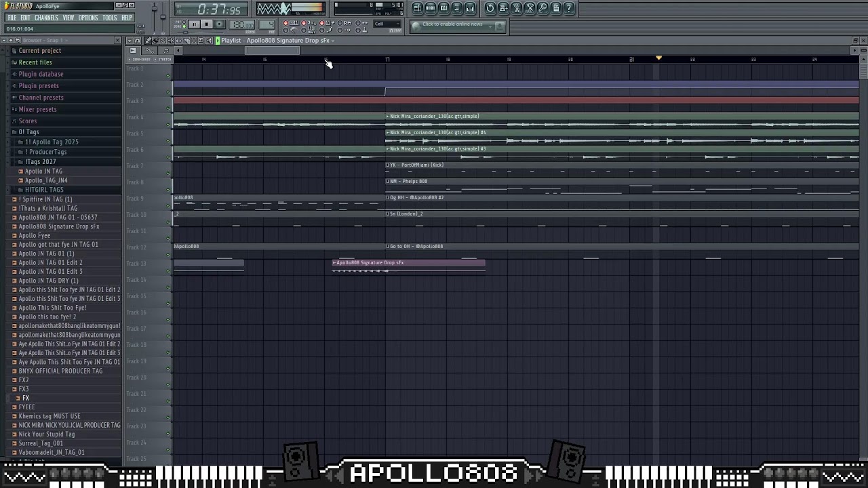Select the pencil draw tool in playlist
Image resolution: width=868 pixels, height=488 pixels.
point(148,41)
